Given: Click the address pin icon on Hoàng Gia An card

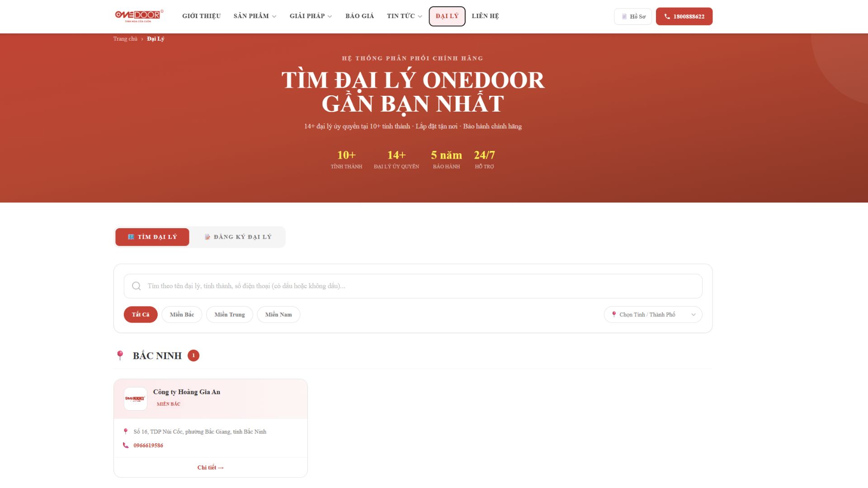Looking at the screenshot, I should click(x=126, y=432).
